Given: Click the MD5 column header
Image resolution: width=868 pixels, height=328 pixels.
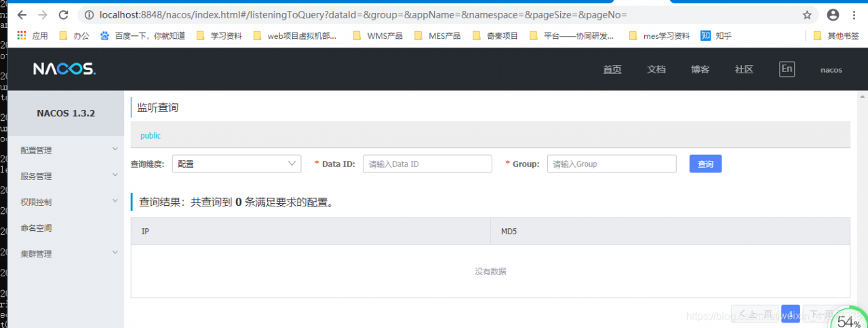Looking at the screenshot, I should coord(670,232).
